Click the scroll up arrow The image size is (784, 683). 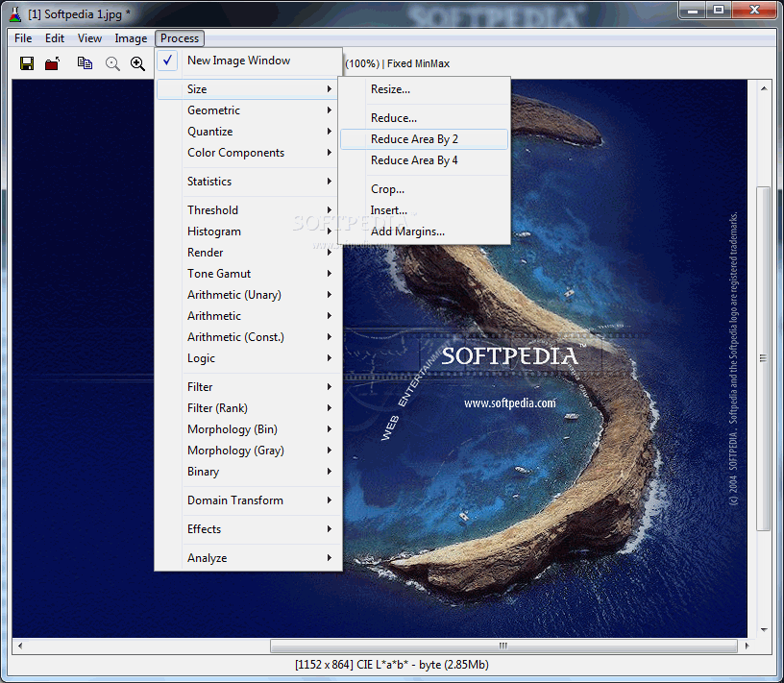point(764,88)
